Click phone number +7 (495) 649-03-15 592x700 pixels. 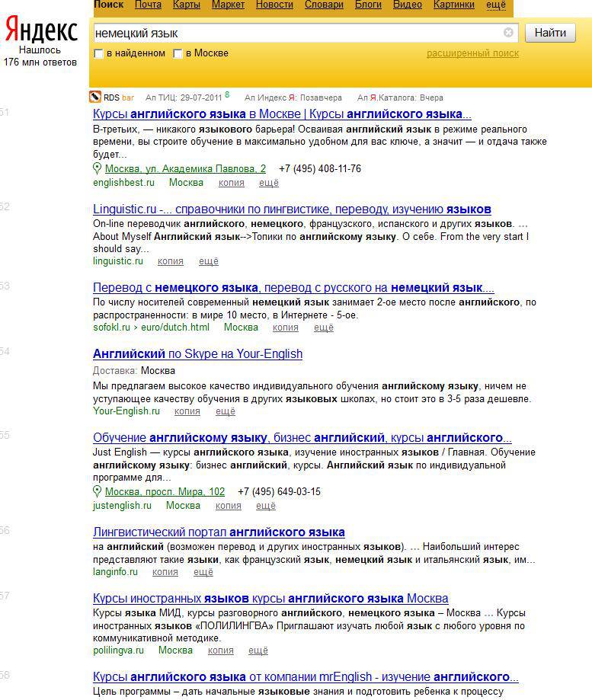point(279,492)
